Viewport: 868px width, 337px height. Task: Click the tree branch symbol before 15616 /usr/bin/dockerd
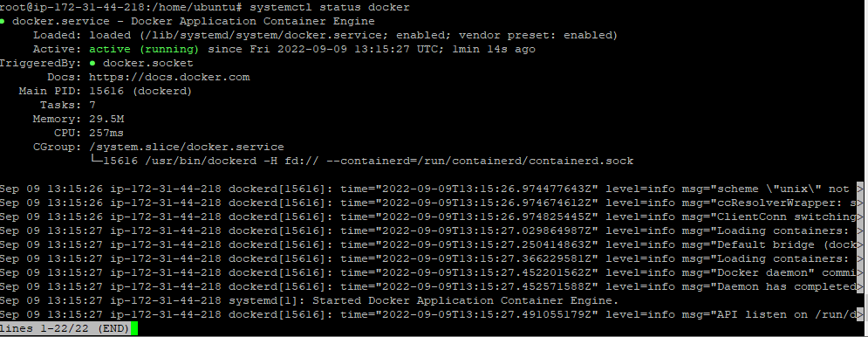[96, 161]
